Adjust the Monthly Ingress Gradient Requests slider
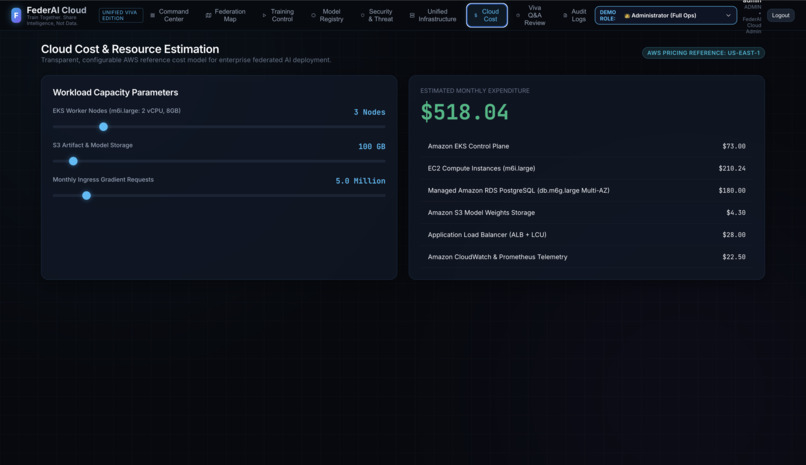The height and width of the screenshot is (465, 806). tap(219, 195)
